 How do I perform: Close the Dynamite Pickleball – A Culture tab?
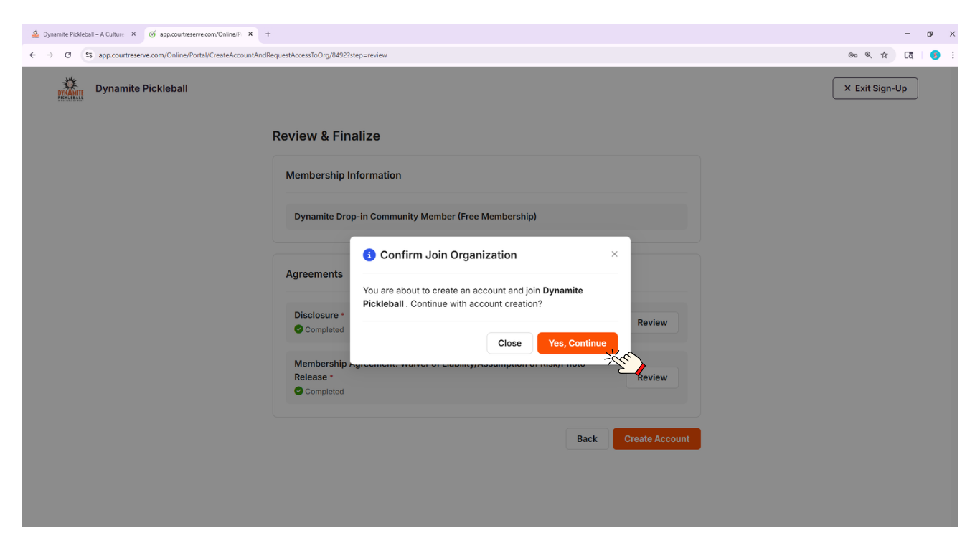[133, 34]
